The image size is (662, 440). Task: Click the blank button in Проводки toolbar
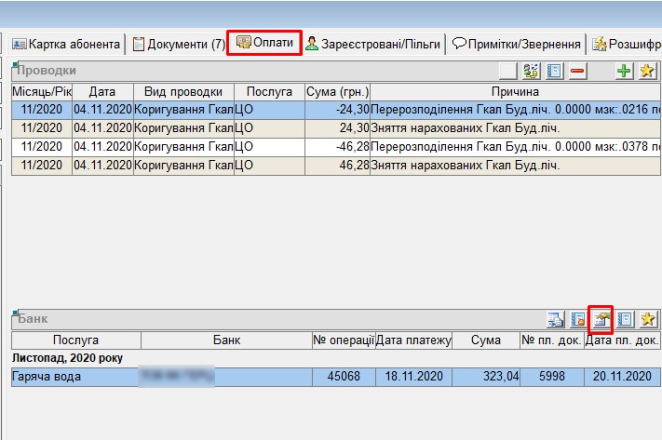coord(509,72)
